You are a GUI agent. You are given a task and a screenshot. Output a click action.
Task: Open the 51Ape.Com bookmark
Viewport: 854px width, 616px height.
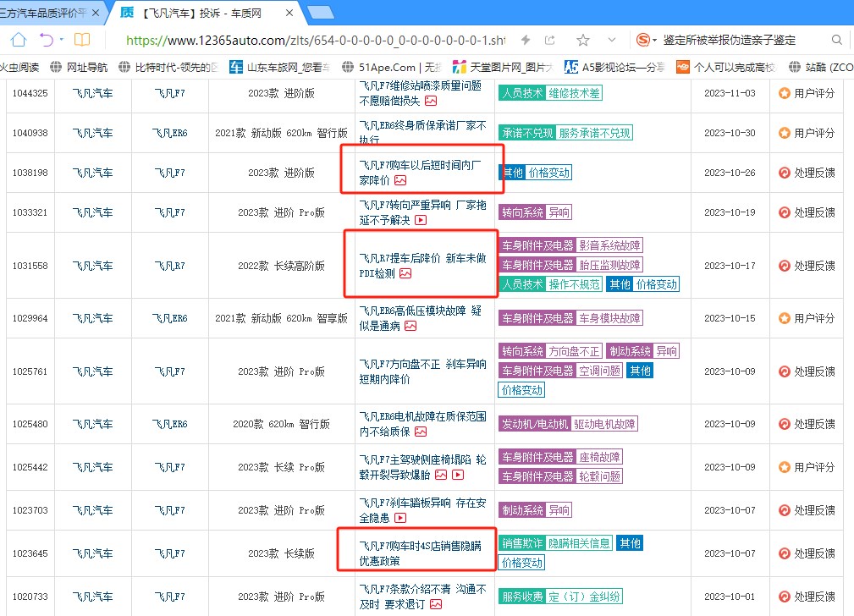392,67
